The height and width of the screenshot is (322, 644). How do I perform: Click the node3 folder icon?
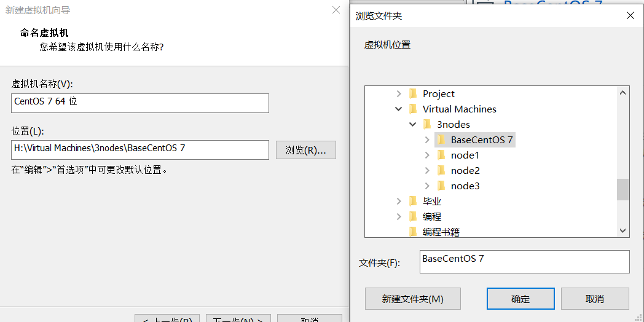tap(441, 186)
